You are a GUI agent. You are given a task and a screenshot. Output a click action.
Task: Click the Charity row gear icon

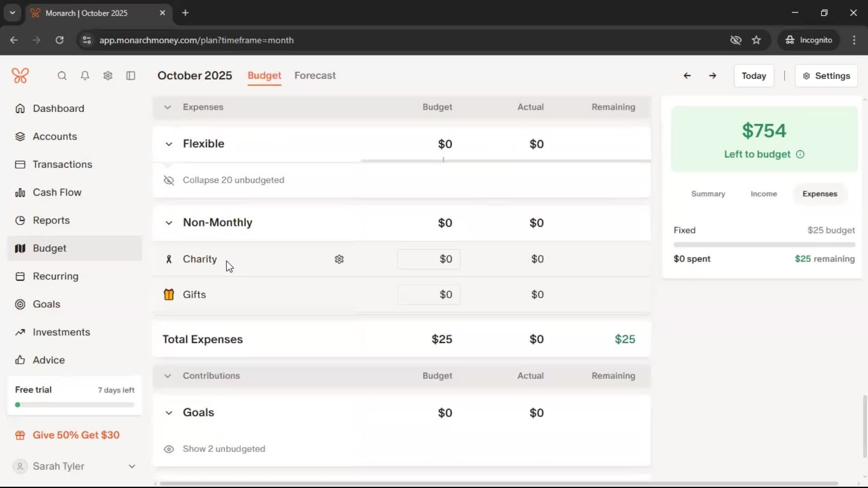tap(339, 259)
